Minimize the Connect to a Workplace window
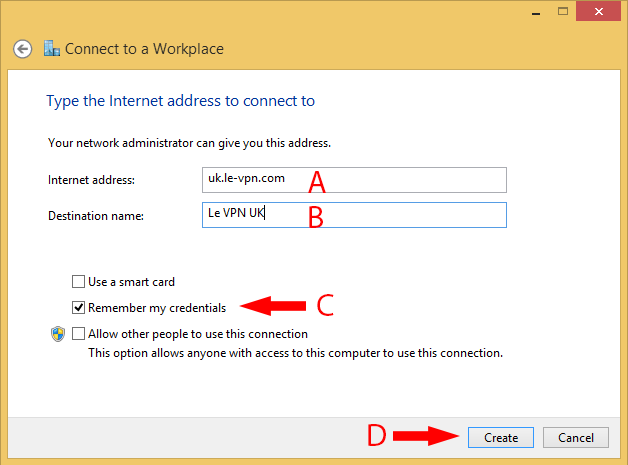 coord(536,12)
